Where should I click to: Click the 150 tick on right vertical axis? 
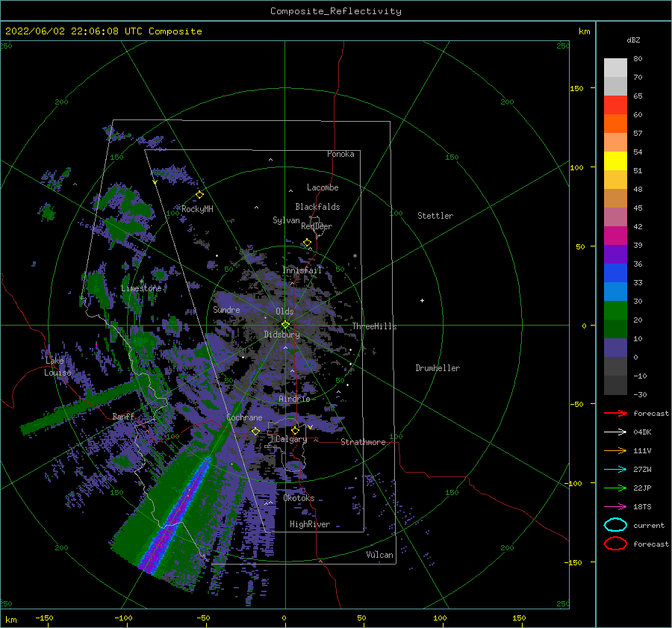click(x=576, y=88)
